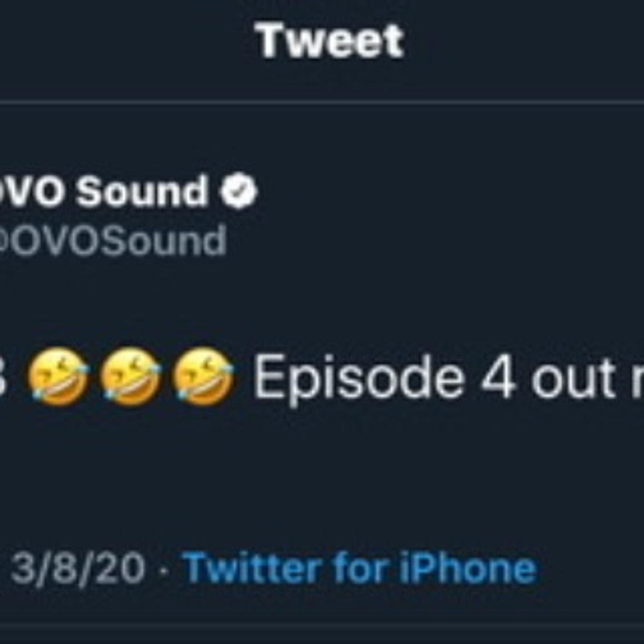This screenshot has height=644, width=644.
Task: Open the Twitter for iPhone source link
Action: click(x=359, y=569)
